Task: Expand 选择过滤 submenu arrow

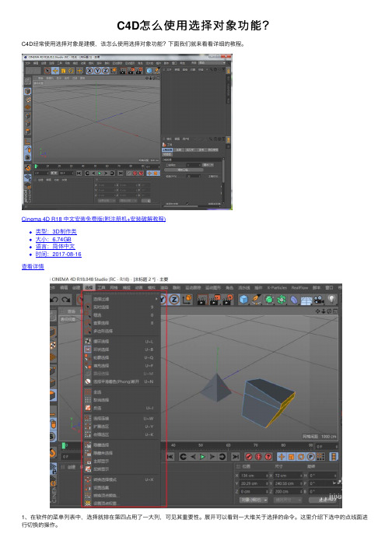Action: (156, 299)
